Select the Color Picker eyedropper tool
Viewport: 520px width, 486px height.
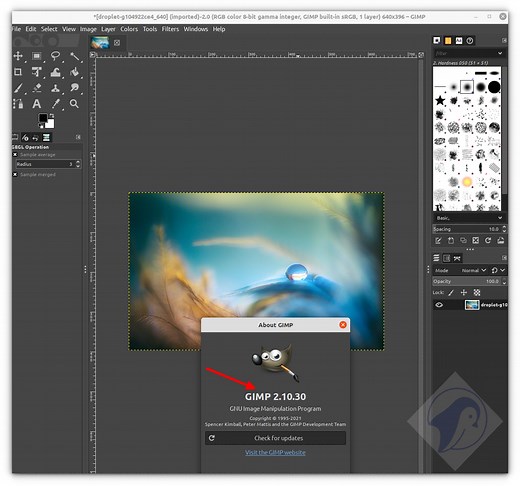pyautogui.click(x=55, y=104)
